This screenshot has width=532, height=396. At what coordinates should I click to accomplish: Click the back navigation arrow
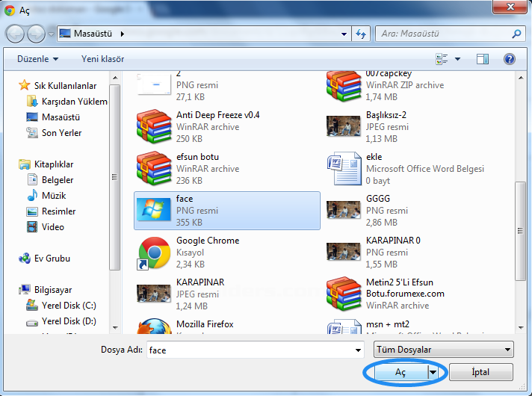(16, 34)
